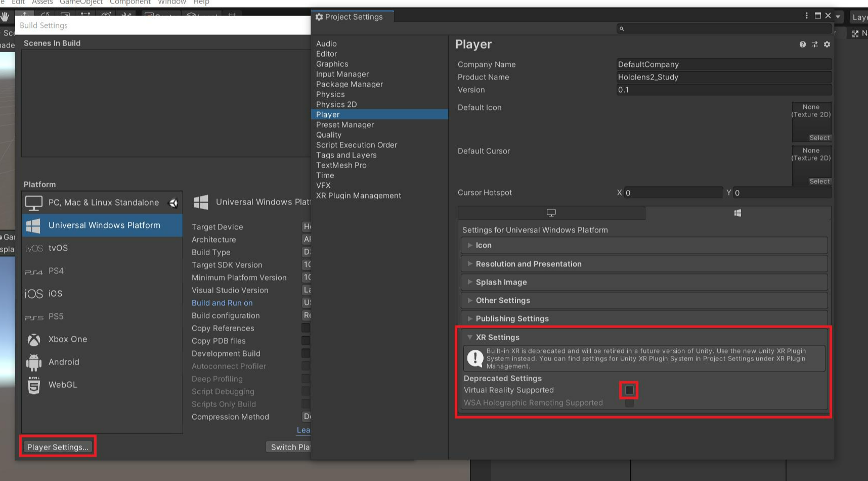Open the Preset Manager settings category
Viewport: 868px width, 481px height.
tap(379, 125)
